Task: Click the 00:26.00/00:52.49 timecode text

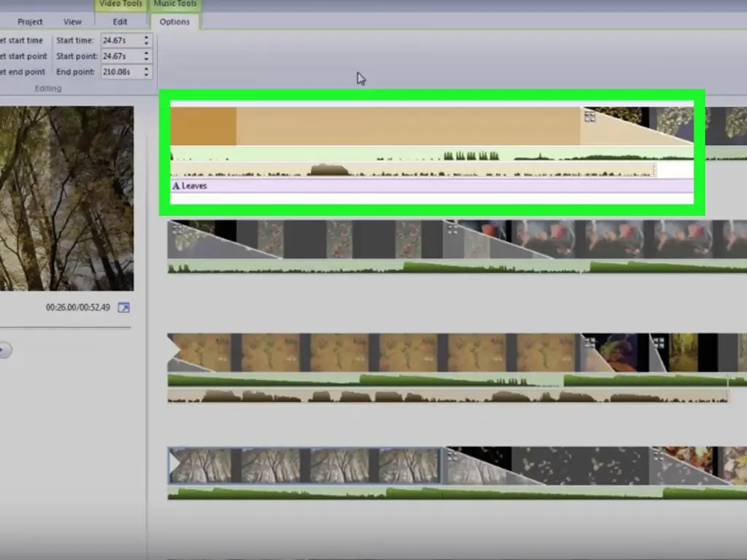Action: pyautogui.click(x=77, y=308)
